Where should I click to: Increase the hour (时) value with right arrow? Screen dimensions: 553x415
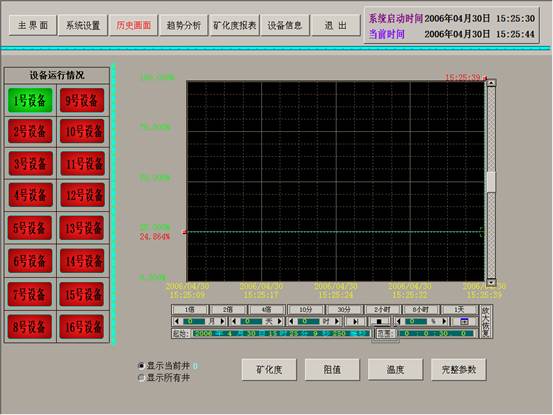[x=337, y=321]
